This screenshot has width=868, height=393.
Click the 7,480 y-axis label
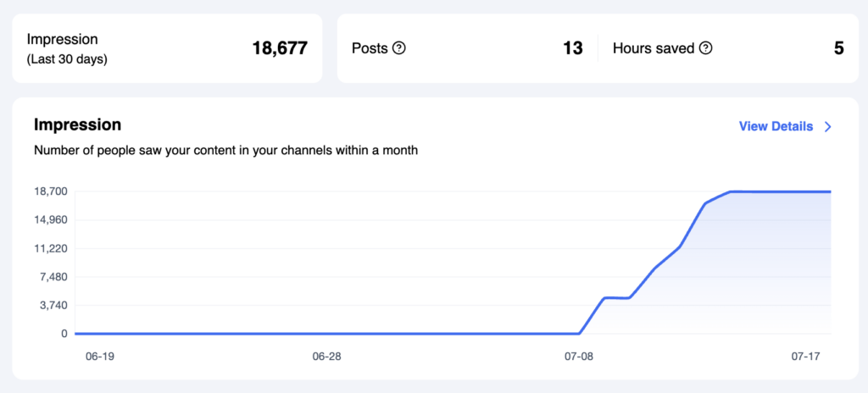53,277
